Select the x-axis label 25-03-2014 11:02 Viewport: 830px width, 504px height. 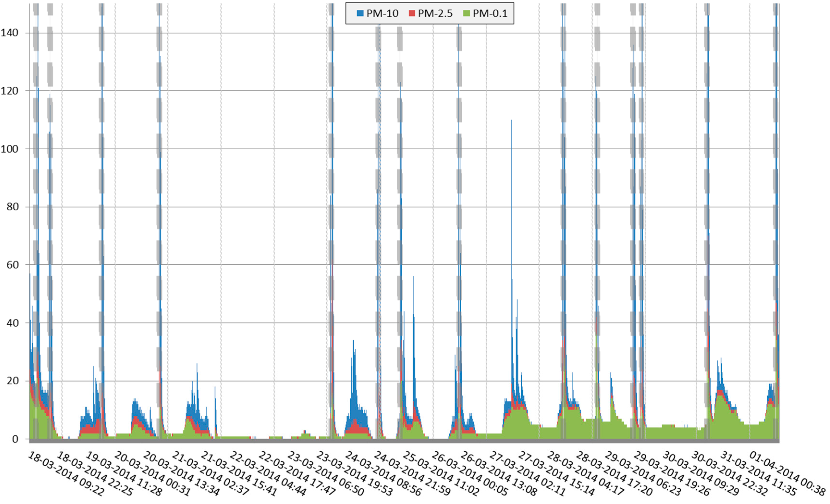click(441, 474)
